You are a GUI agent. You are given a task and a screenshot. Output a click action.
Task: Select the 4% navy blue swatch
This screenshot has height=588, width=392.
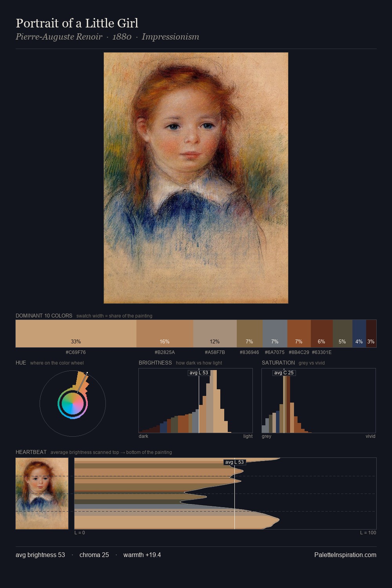pos(359,334)
